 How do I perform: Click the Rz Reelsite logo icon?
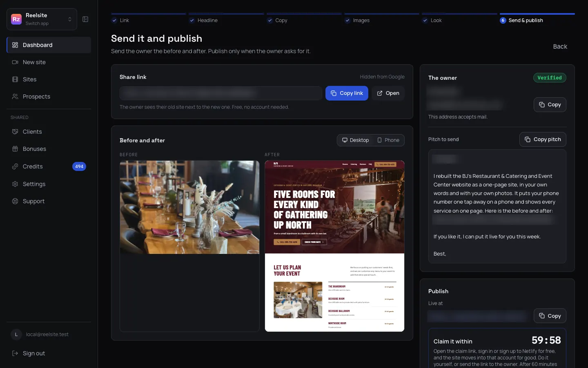click(x=16, y=19)
